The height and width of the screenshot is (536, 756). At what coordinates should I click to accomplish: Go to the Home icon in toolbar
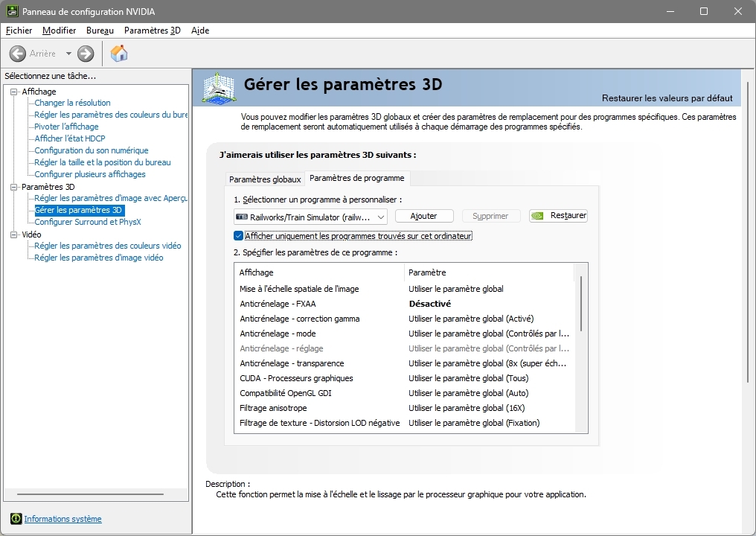118,53
